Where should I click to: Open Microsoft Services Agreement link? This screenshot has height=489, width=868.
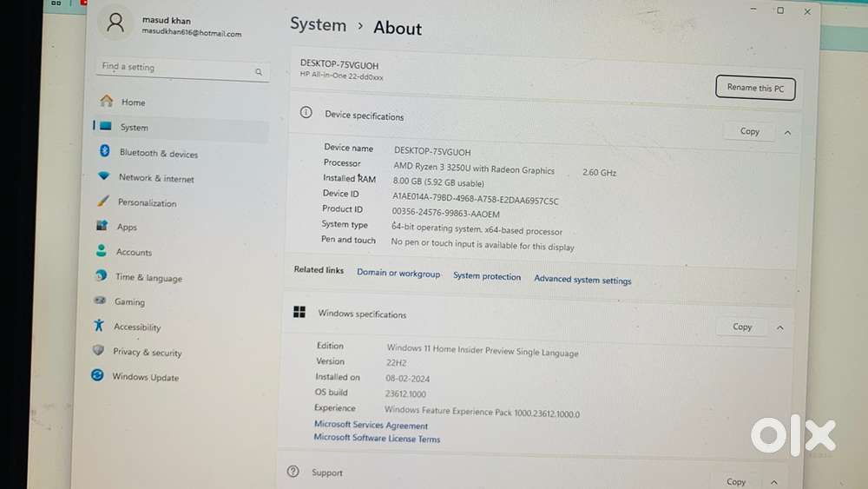click(371, 425)
